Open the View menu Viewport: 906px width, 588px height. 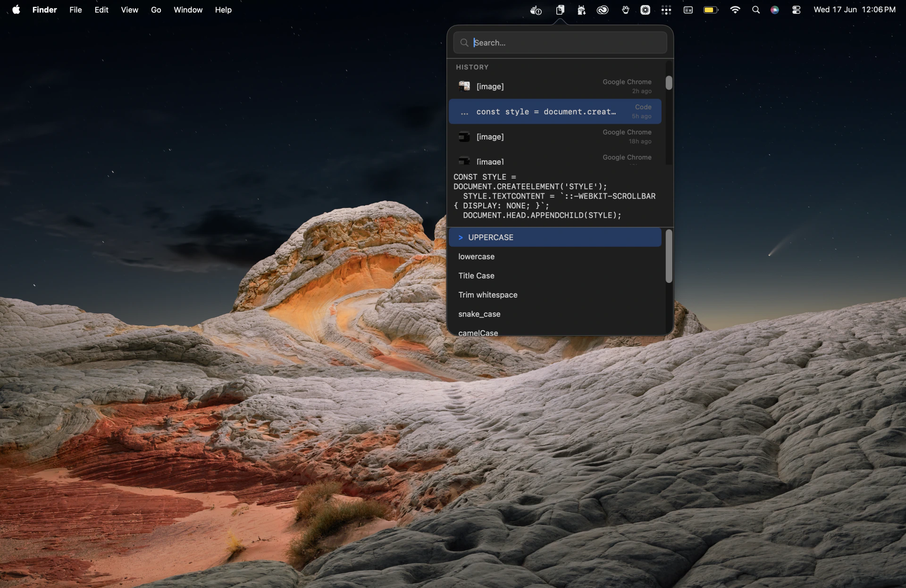[129, 9]
